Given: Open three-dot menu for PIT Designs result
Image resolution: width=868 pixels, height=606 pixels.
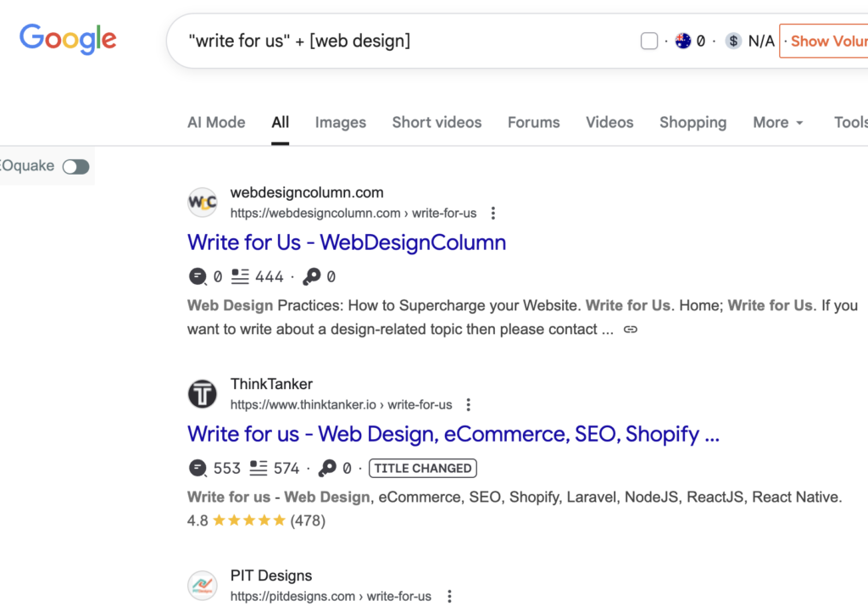Looking at the screenshot, I should pyautogui.click(x=448, y=597).
